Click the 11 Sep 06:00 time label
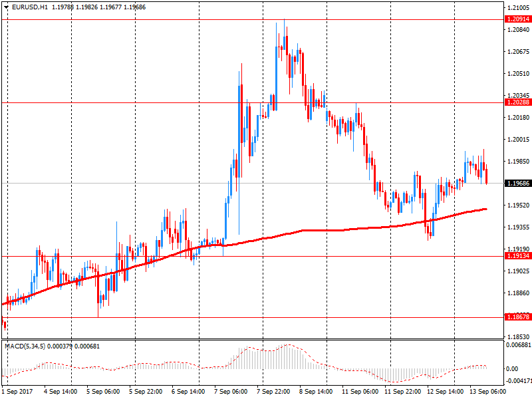This screenshot has height=399, width=532. tap(360, 392)
